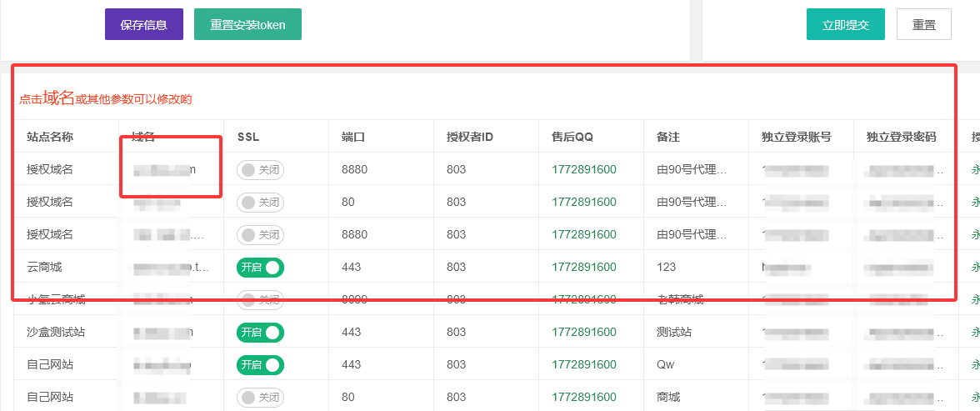Click the red hint text 点击域名或其他参数可以修改哟

coord(105,98)
